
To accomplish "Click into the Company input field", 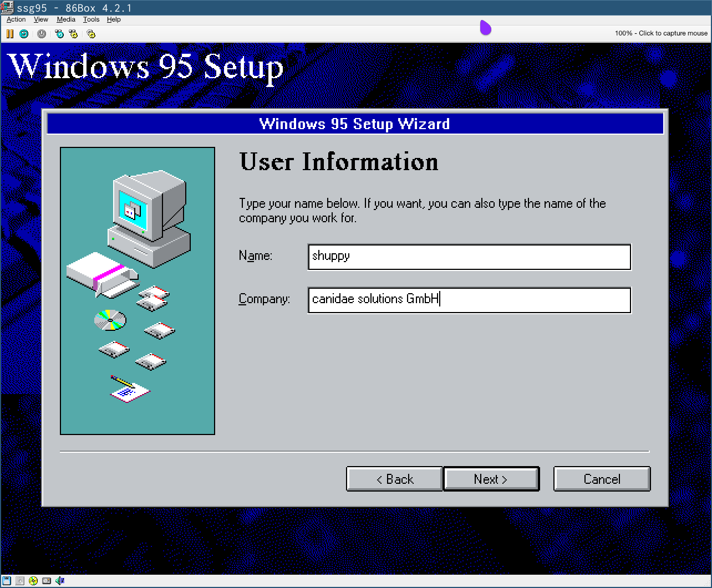I will coord(469,300).
